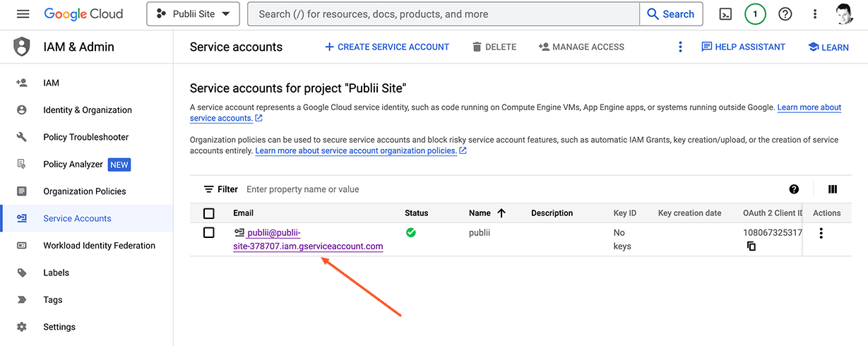Open column display options icon
The image size is (868, 346).
833,189
